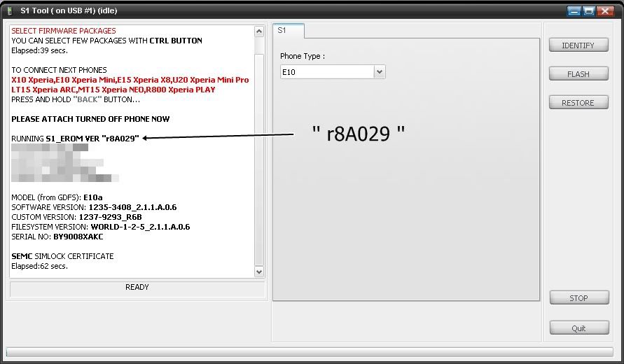
Task: Click the SERIAL NO: BY9008XAKC line
Action: (x=57, y=237)
